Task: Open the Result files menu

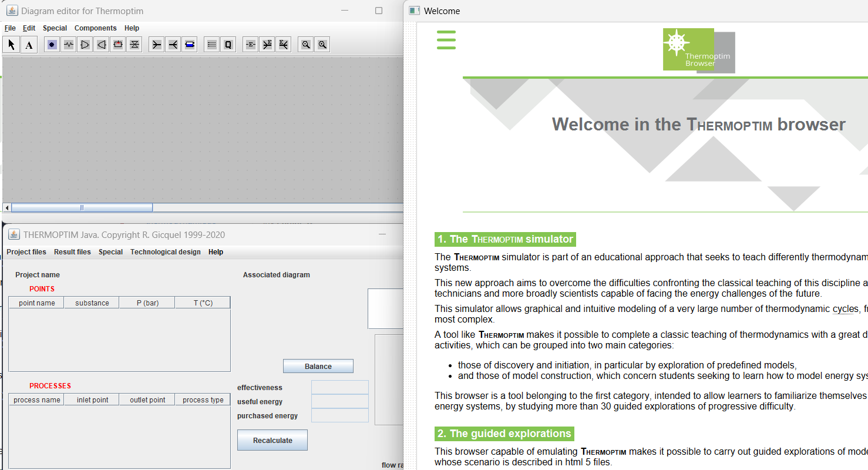Action: coord(72,252)
